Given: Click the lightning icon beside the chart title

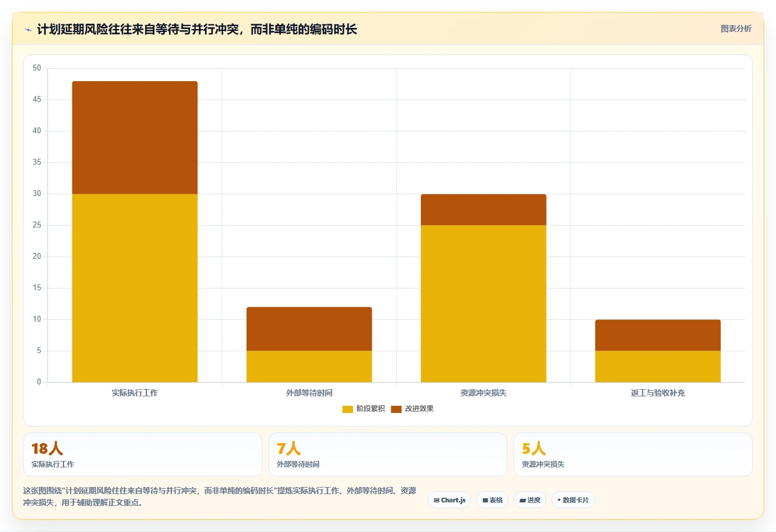Looking at the screenshot, I should point(28,30).
